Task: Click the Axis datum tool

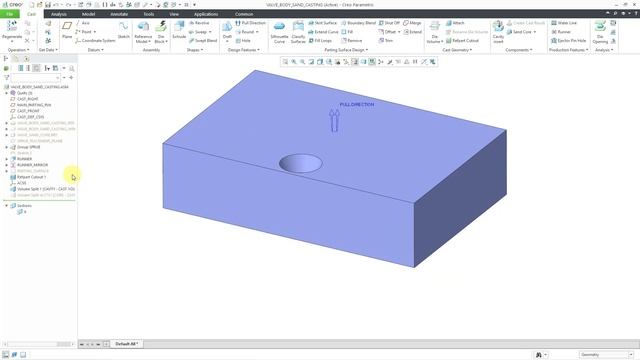Action: (x=82, y=23)
